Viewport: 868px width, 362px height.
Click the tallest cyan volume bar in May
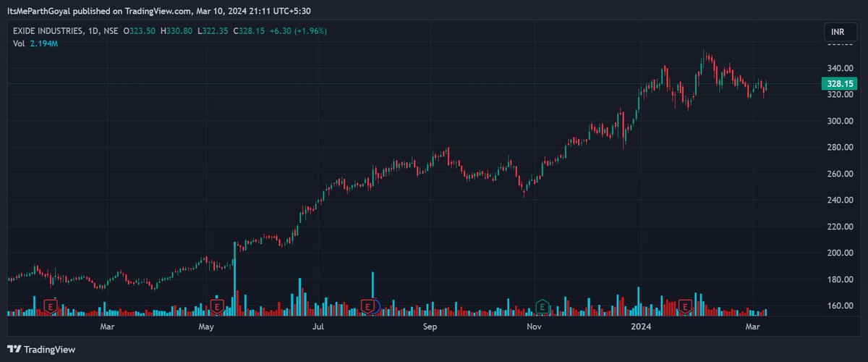pos(234,279)
